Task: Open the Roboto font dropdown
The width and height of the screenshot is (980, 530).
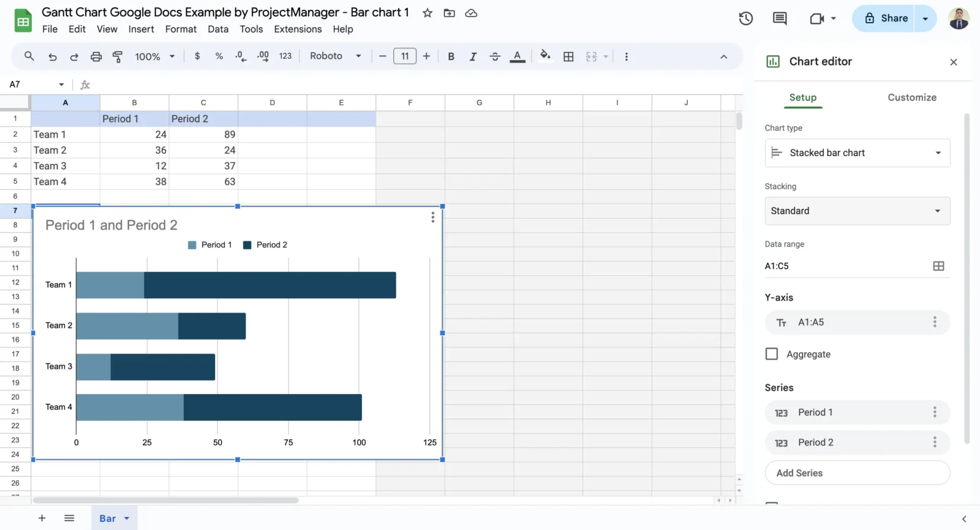Action: tap(335, 56)
